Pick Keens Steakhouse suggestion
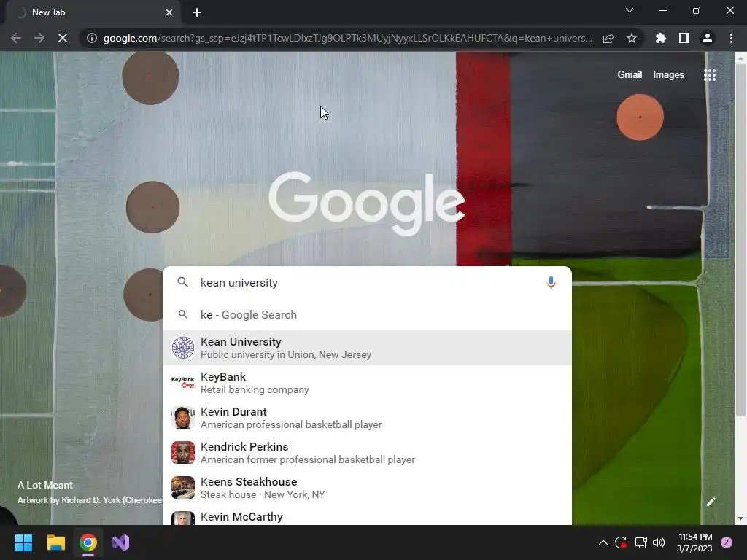 (x=367, y=488)
